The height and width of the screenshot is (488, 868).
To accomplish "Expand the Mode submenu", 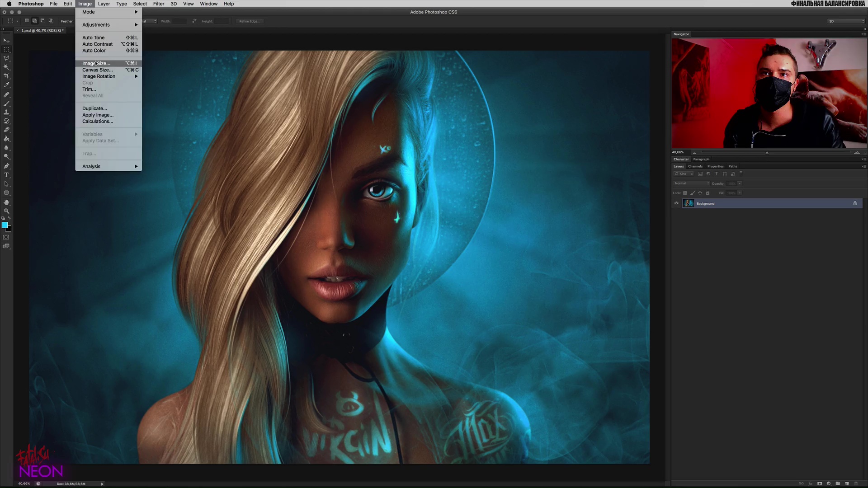I will pos(108,12).
